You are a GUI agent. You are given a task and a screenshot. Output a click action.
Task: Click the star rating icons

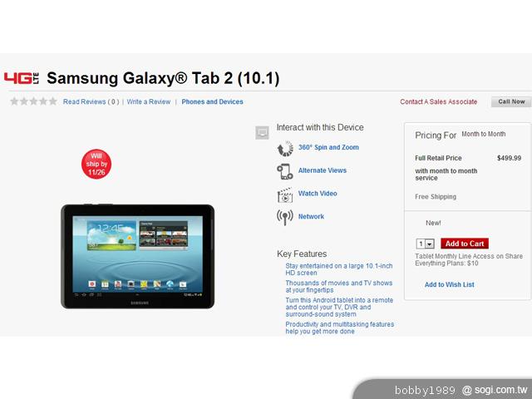point(33,101)
